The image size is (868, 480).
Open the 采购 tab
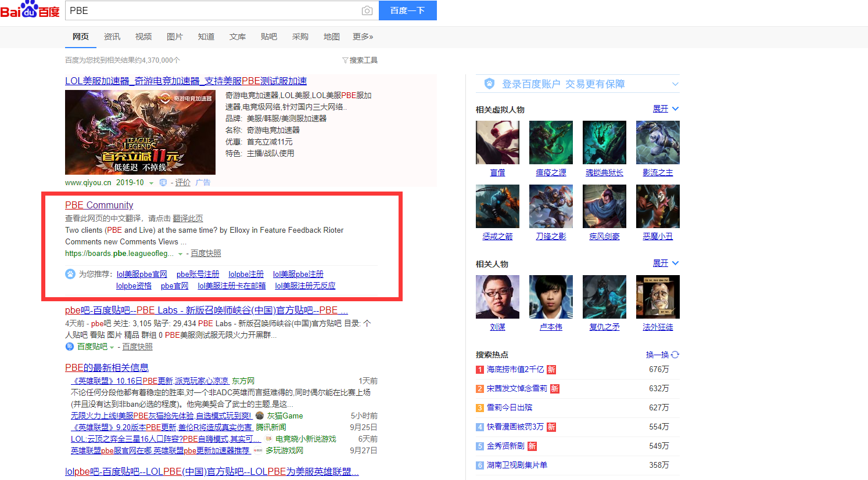[x=300, y=37]
